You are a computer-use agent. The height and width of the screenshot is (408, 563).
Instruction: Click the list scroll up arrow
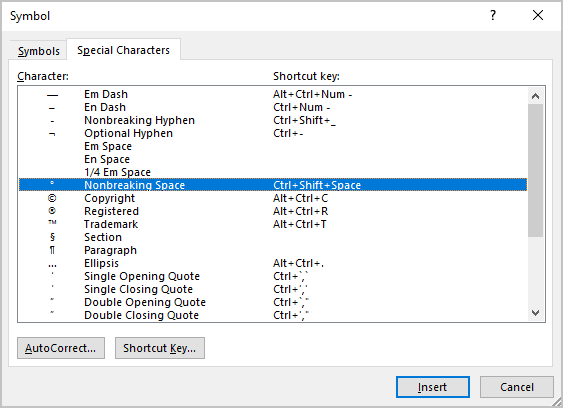[x=535, y=96]
